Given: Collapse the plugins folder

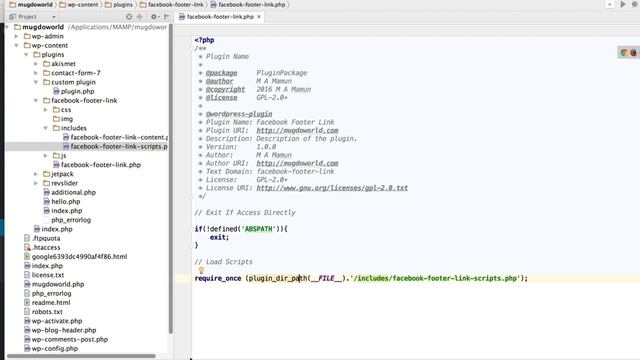Looking at the screenshot, I should point(27,54).
